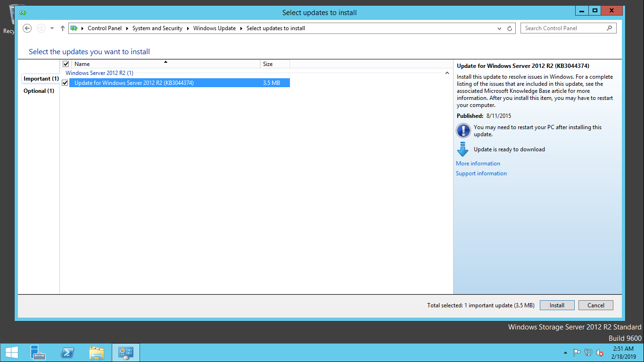Click the restart notice exclamation icon
Viewport: 644px width, 362px height.
pos(463,131)
